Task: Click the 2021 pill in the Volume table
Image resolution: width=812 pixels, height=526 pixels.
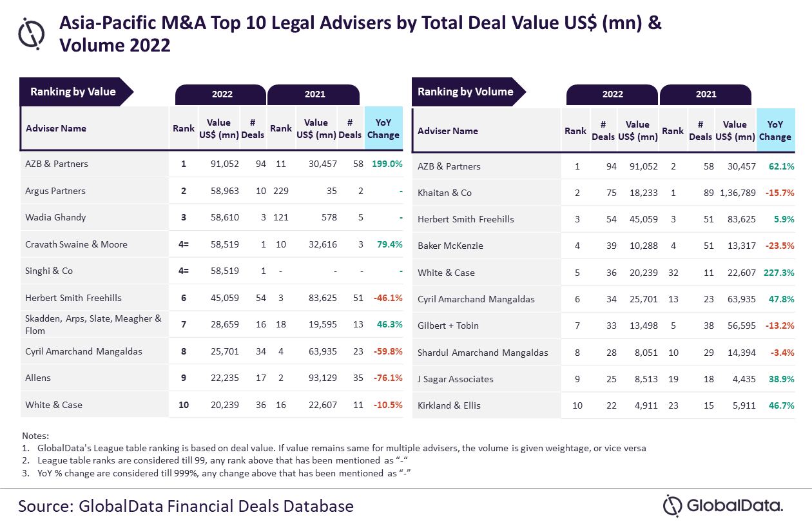Action: [706, 94]
